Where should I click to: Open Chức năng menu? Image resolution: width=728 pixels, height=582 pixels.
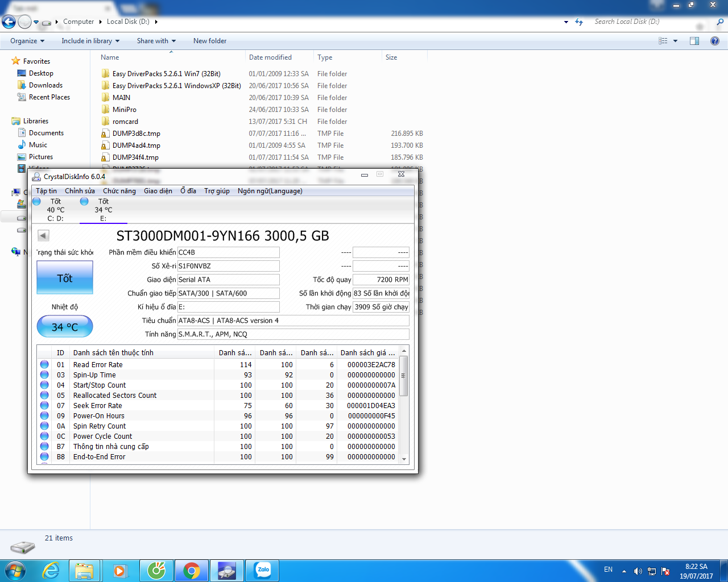119,191
